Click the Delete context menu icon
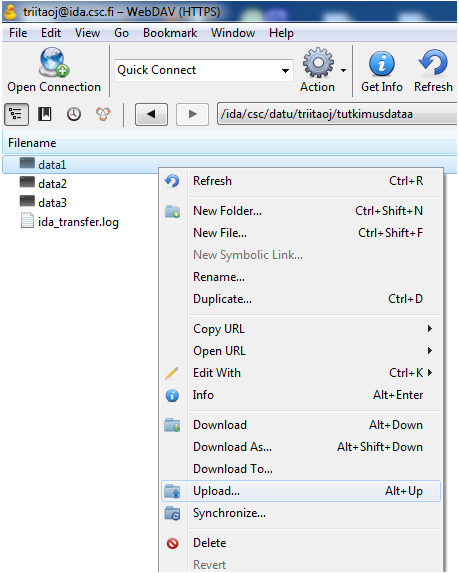The image size is (459, 573). pyautogui.click(x=172, y=543)
